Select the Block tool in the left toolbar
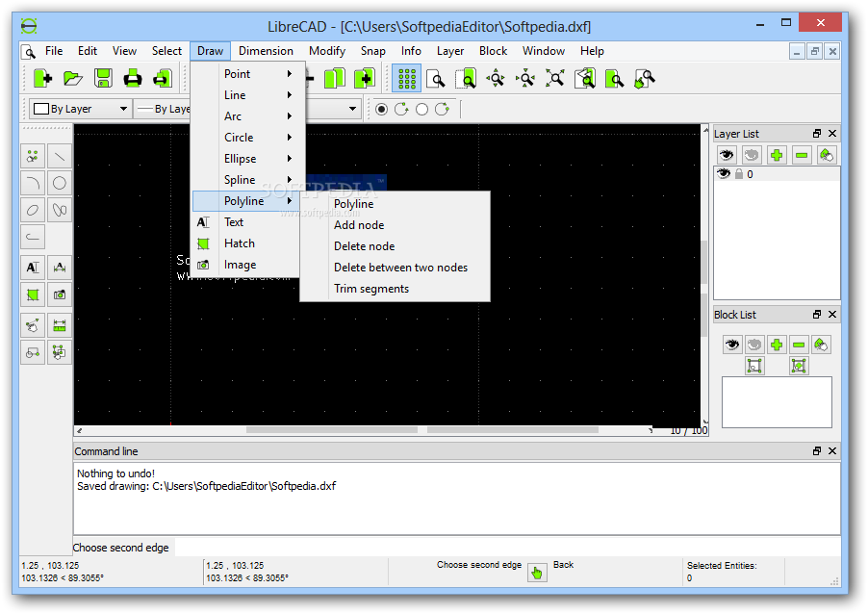Image resolution: width=868 pixels, height=614 pixels. (33, 352)
